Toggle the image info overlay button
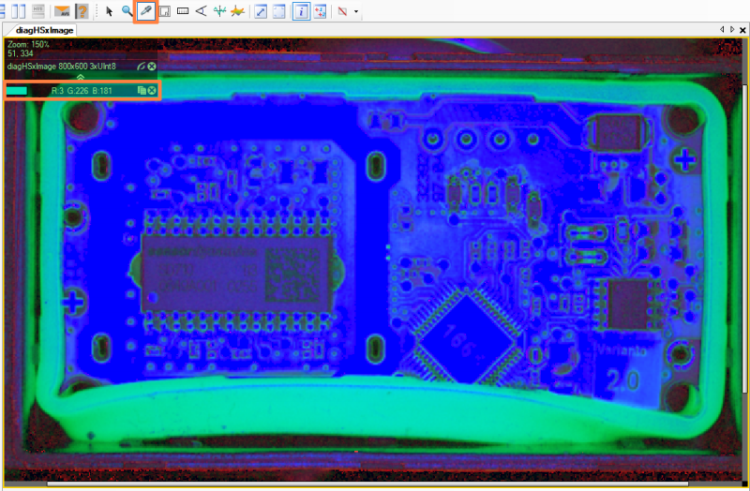 point(300,12)
